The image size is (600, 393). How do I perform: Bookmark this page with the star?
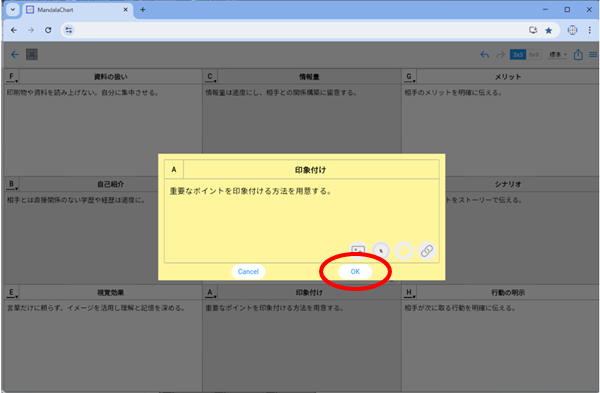(549, 30)
